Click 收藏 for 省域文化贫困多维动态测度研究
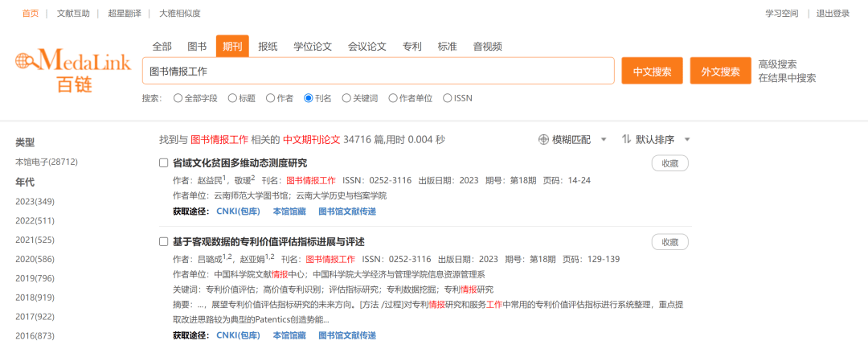 [x=669, y=163]
